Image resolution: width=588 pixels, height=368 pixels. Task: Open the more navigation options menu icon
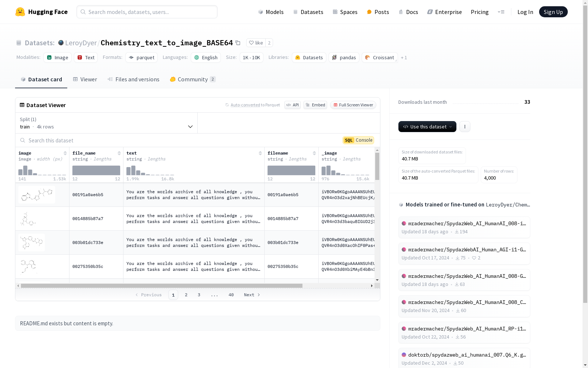click(501, 12)
